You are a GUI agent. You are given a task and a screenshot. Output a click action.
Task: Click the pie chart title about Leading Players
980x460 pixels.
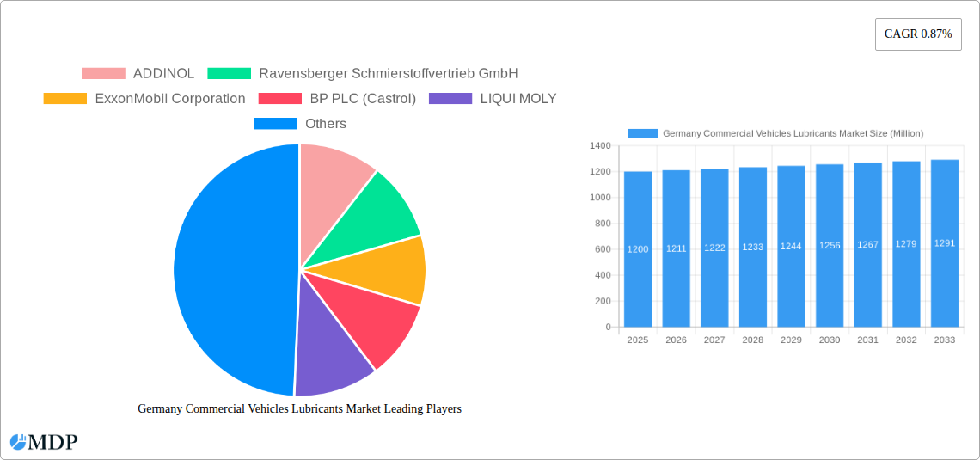tap(299, 408)
